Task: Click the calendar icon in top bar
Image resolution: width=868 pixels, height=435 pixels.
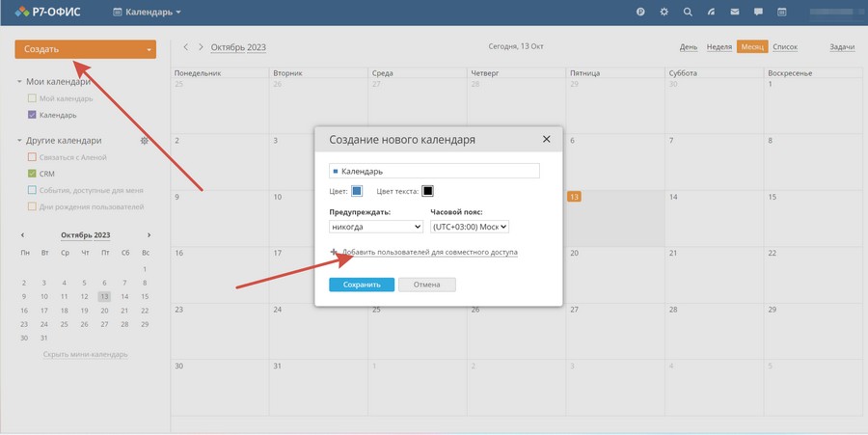Action: pyautogui.click(x=782, y=13)
